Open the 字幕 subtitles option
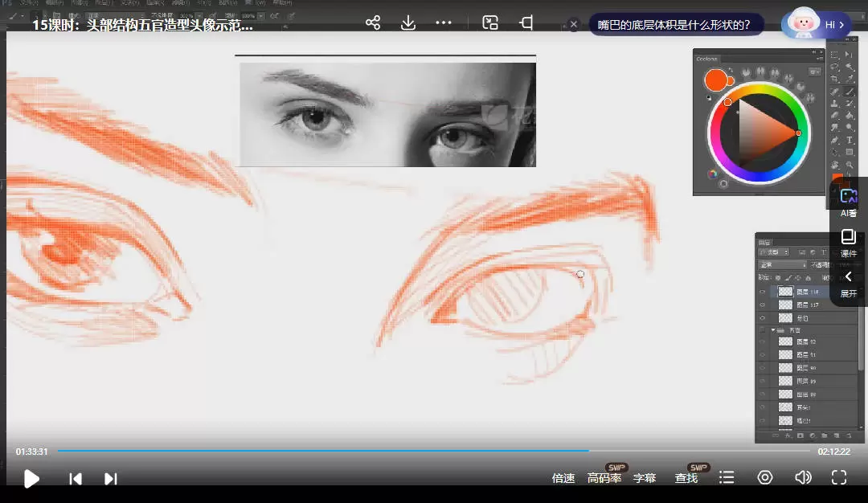The width and height of the screenshot is (868, 503). [645, 478]
